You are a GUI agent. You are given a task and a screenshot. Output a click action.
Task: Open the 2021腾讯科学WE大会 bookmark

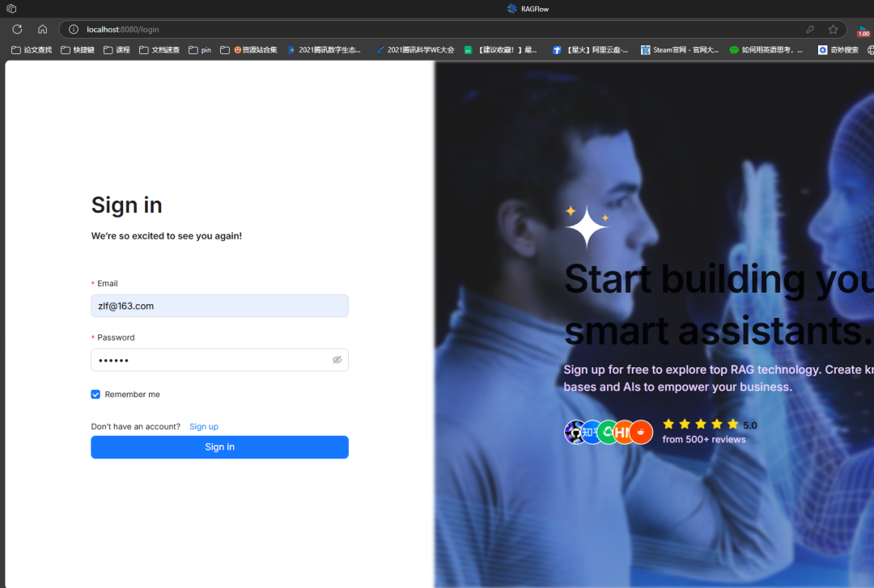pos(414,50)
